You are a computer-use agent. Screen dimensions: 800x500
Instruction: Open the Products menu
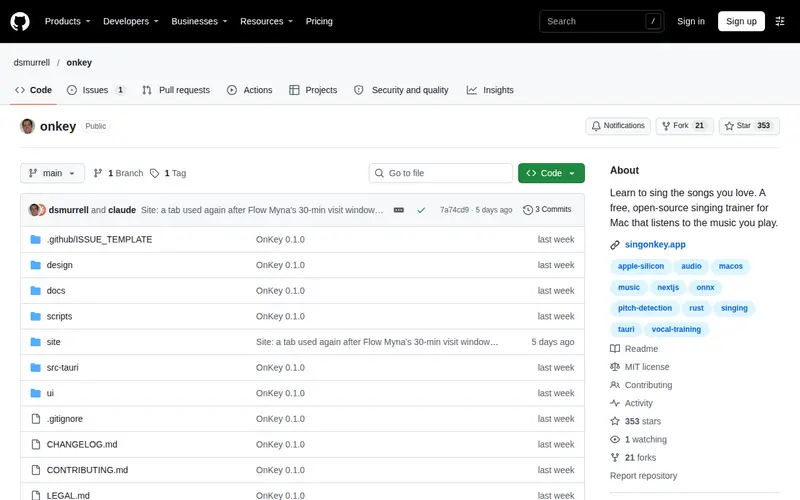tap(67, 21)
